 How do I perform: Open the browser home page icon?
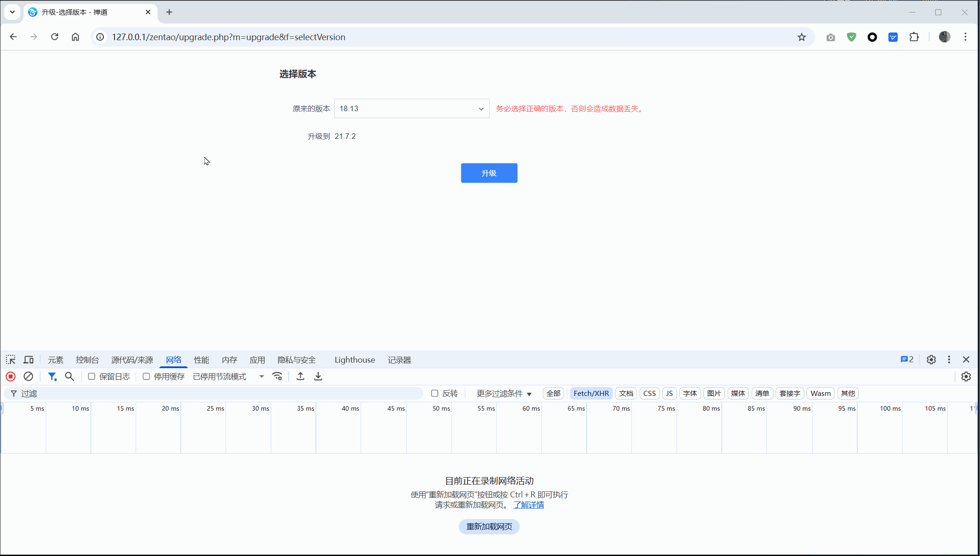(x=75, y=37)
